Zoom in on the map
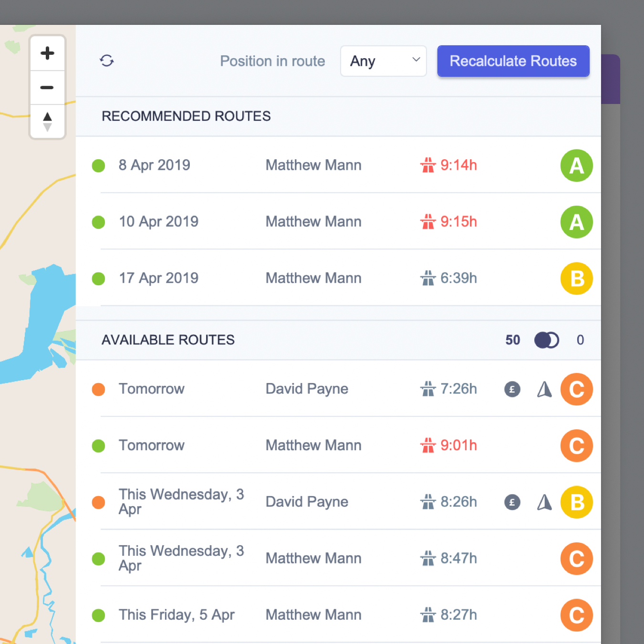 47,53
